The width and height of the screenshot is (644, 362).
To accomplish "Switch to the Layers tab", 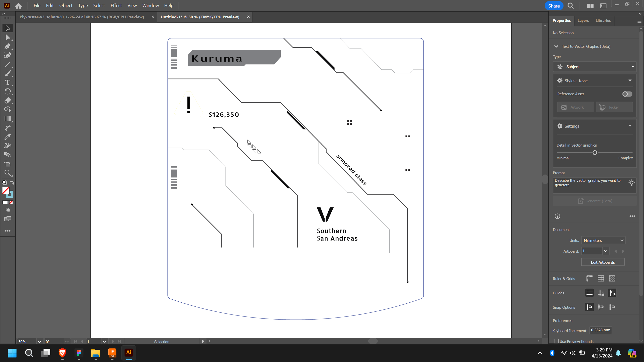I will click(x=583, y=21).
